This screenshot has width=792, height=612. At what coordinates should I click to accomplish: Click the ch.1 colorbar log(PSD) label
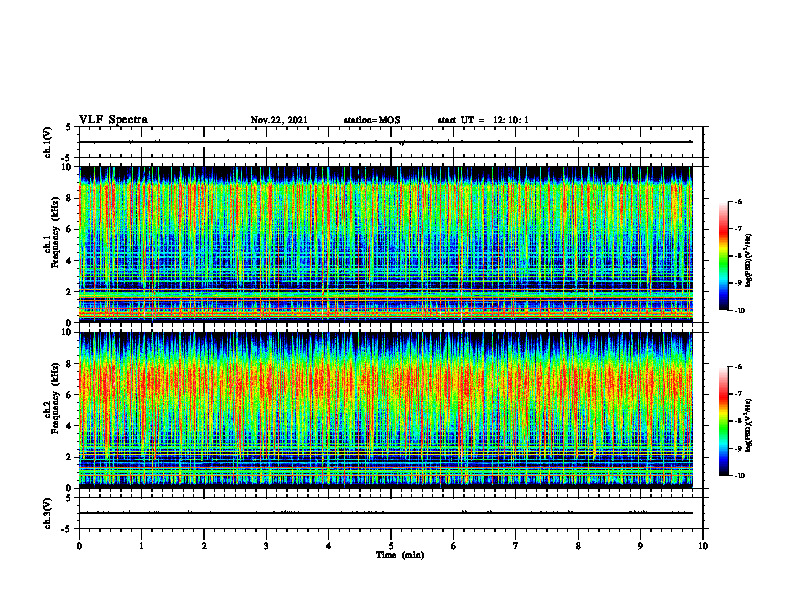pyautogui.click(x=749, y=261)
